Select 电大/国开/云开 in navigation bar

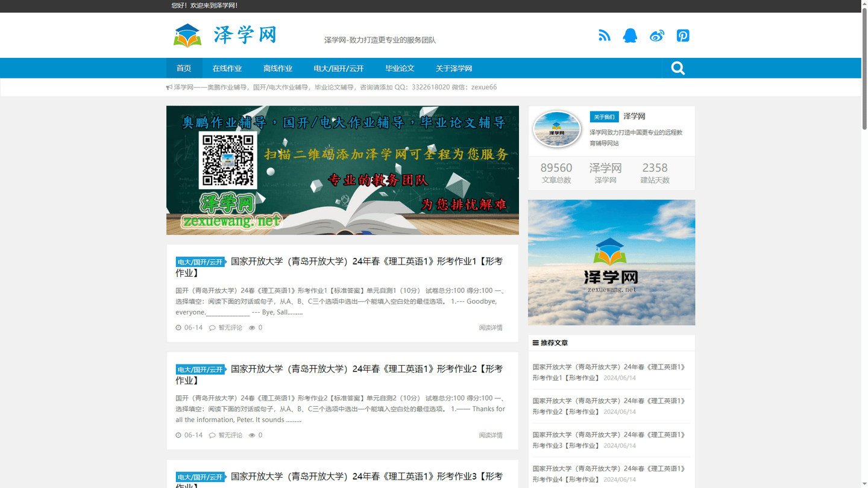coord(339,68)
